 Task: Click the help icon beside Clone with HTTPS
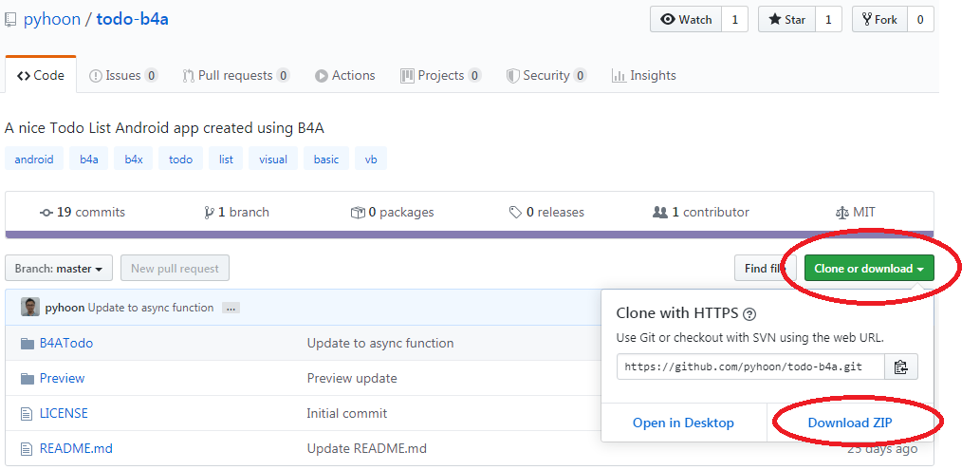[749, 314]
